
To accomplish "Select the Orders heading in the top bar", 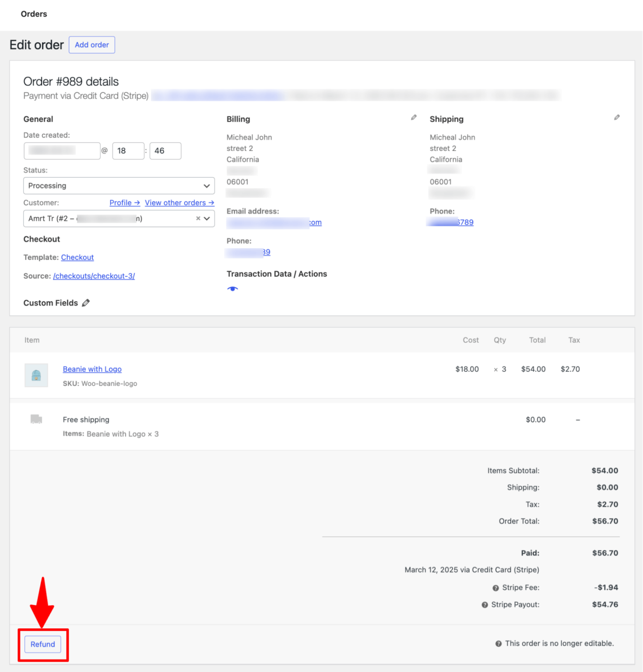I will [x=34, y=14].
